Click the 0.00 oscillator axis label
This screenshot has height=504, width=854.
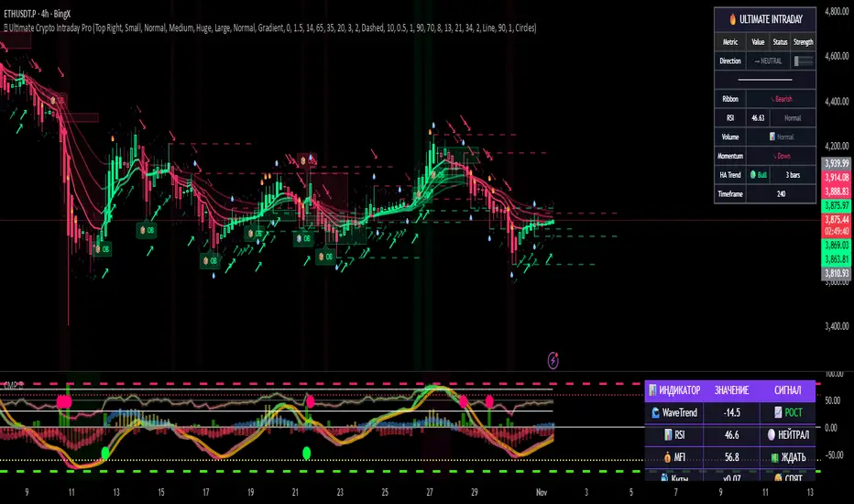[x=830, y=428]
